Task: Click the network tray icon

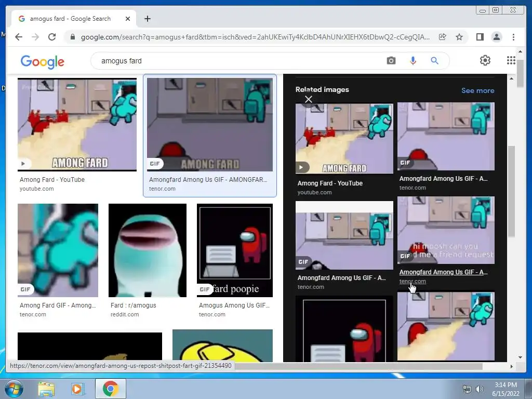Action: (467, 389)
